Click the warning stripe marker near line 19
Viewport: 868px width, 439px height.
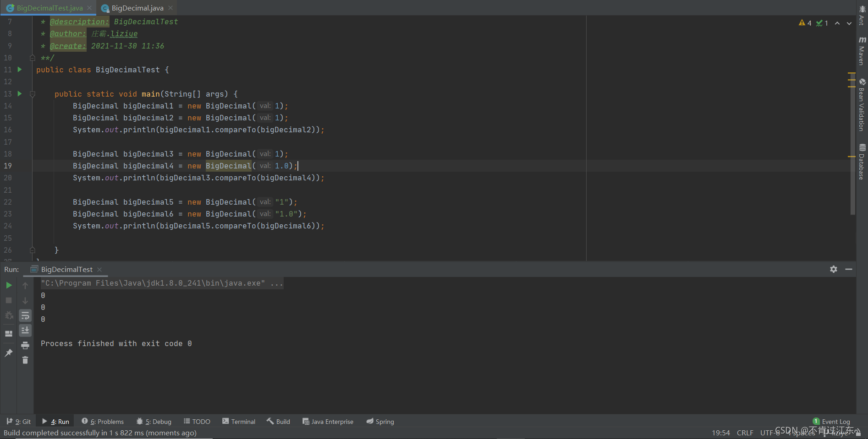point(852,157)
